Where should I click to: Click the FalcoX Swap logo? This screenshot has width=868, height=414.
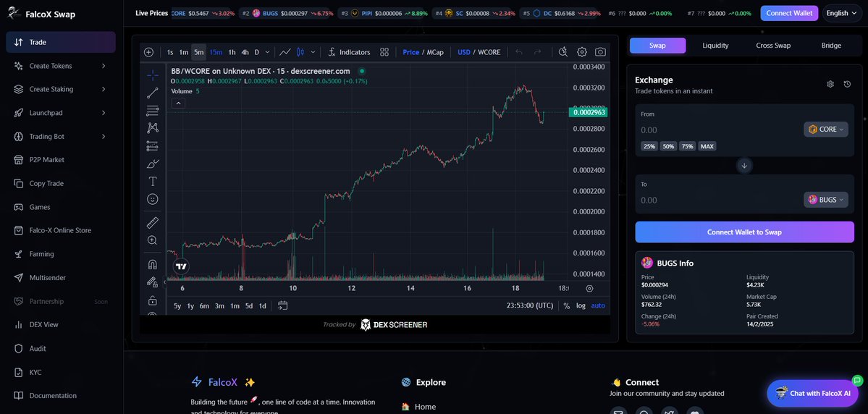pos(41,14)
